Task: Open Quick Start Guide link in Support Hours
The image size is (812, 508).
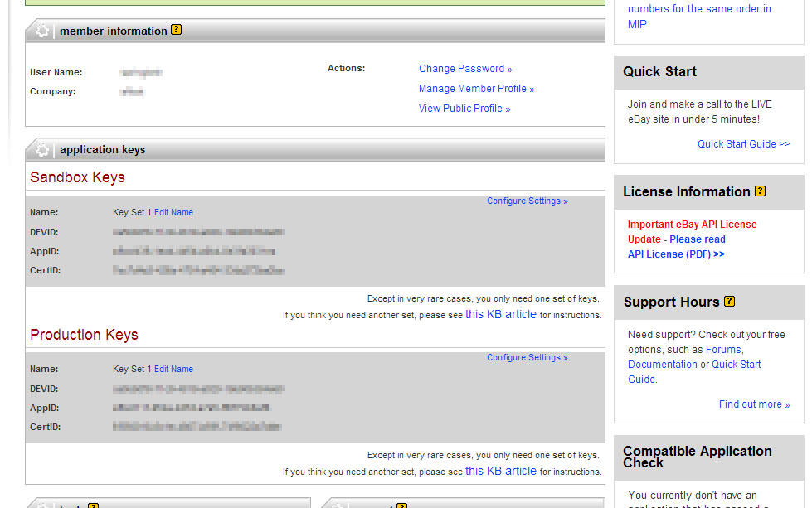Action: click(694, 371)
